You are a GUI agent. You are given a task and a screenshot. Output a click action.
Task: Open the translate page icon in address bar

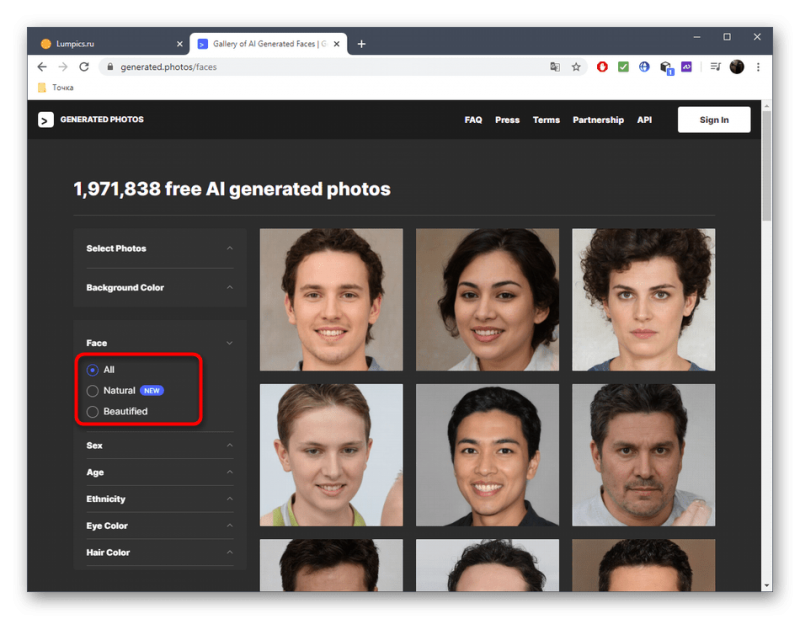click(x=555, y=67)
